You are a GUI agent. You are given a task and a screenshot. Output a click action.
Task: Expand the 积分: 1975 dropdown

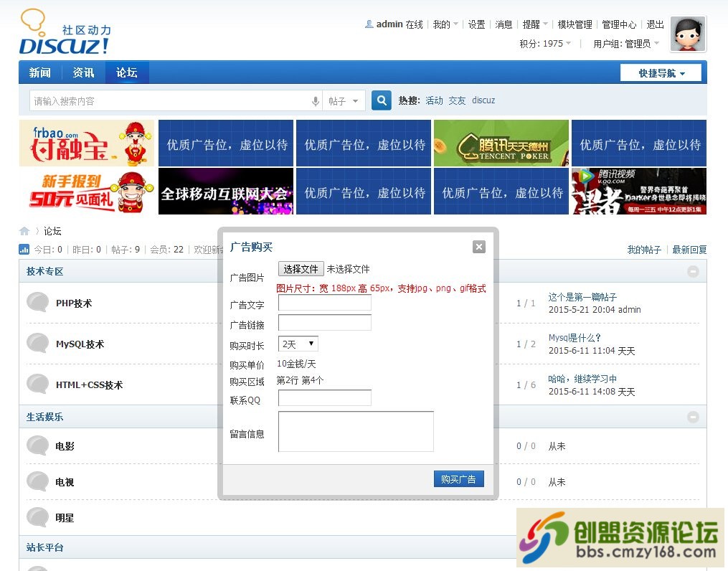[x=545, y=44]
